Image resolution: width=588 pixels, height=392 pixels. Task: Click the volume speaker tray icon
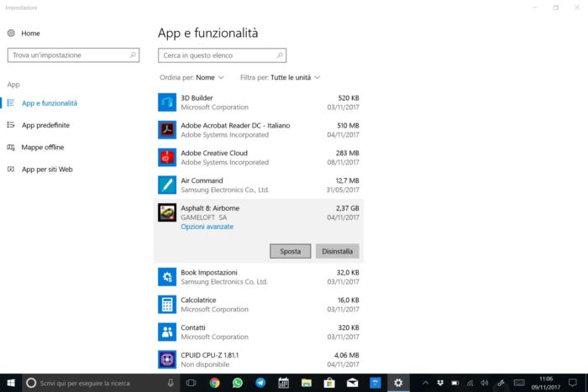pos(485,383)
